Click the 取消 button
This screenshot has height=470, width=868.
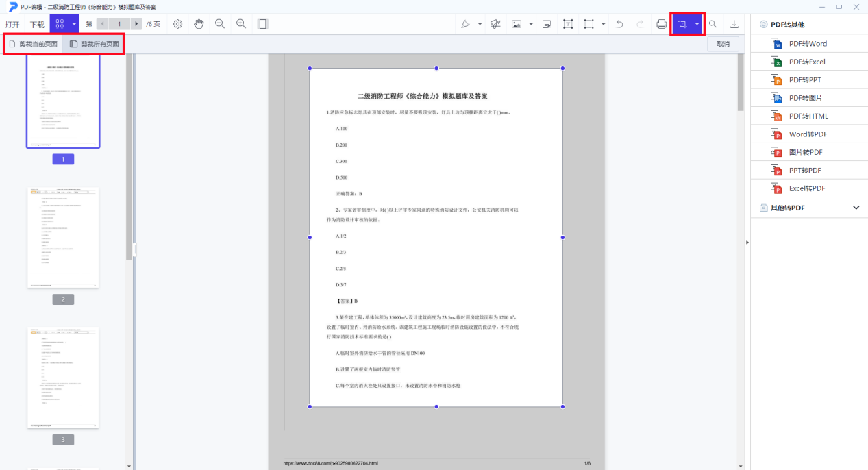coord(723,44)
